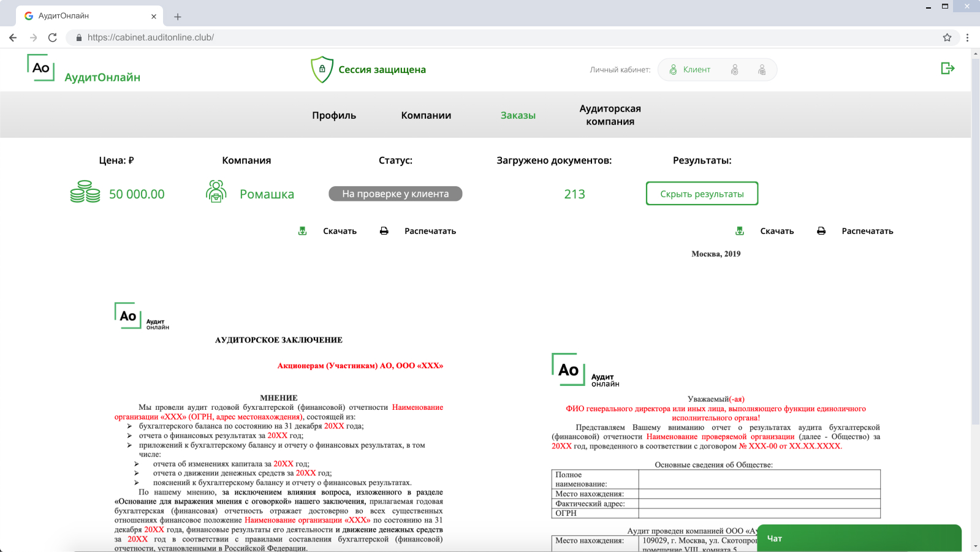980x552 pixels.
Task: Click the Сессия защищена text
Action: (382, 70)
